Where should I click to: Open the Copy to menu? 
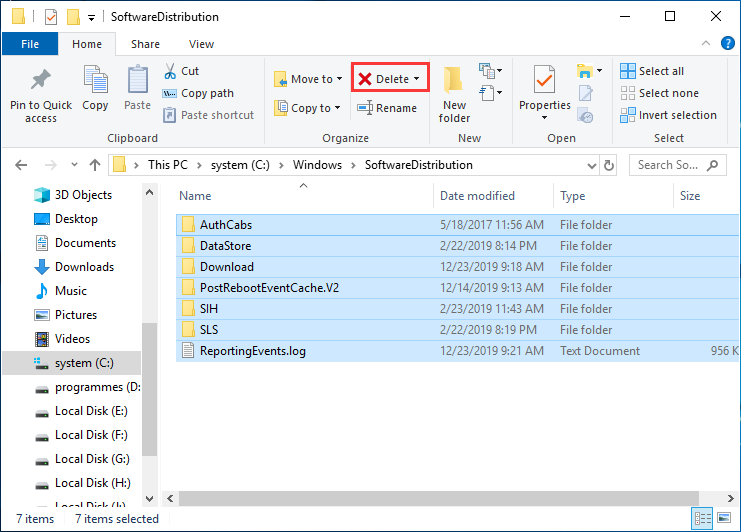coord(307,108)
